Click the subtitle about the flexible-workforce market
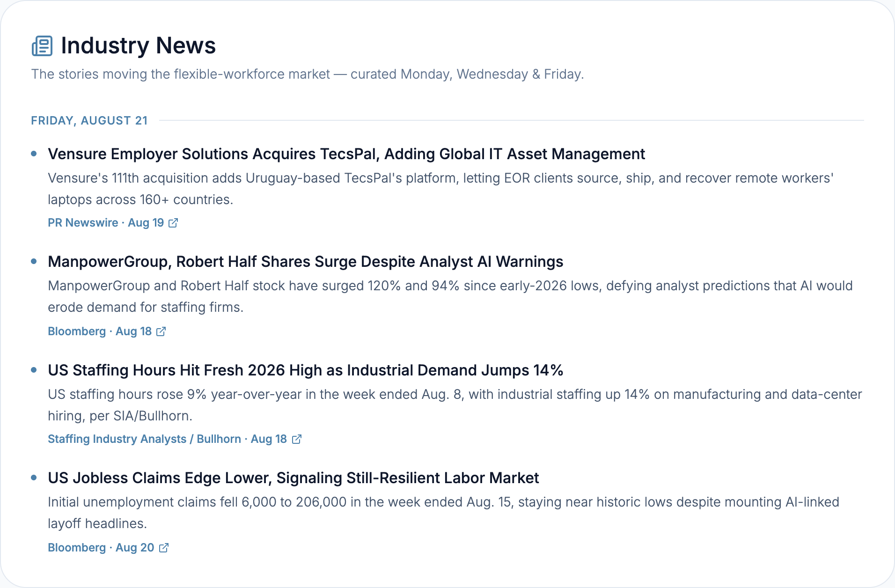Image resolution: width=895 pixels, height=588 pixels. point(308,74)
